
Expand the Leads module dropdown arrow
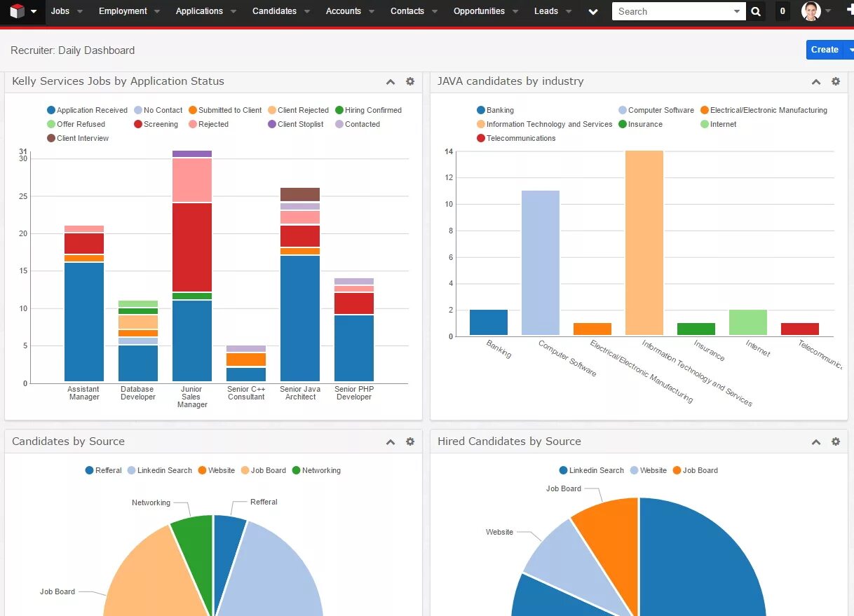pos(569,12)
